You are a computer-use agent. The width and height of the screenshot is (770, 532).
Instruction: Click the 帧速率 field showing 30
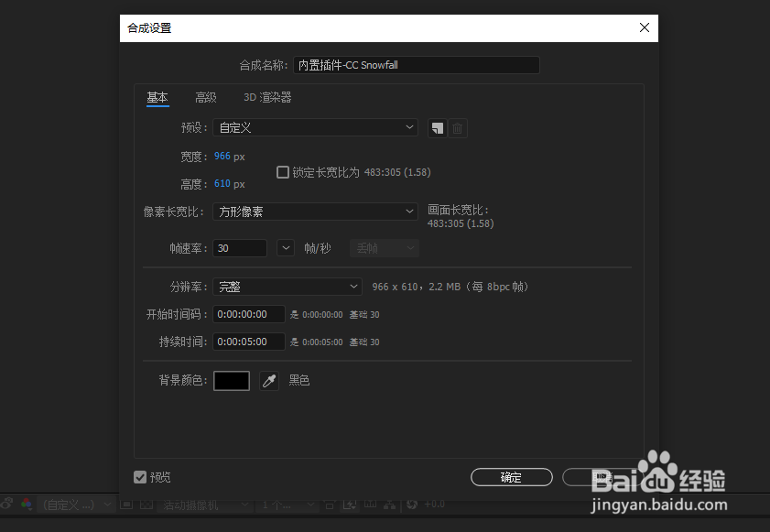240,248
